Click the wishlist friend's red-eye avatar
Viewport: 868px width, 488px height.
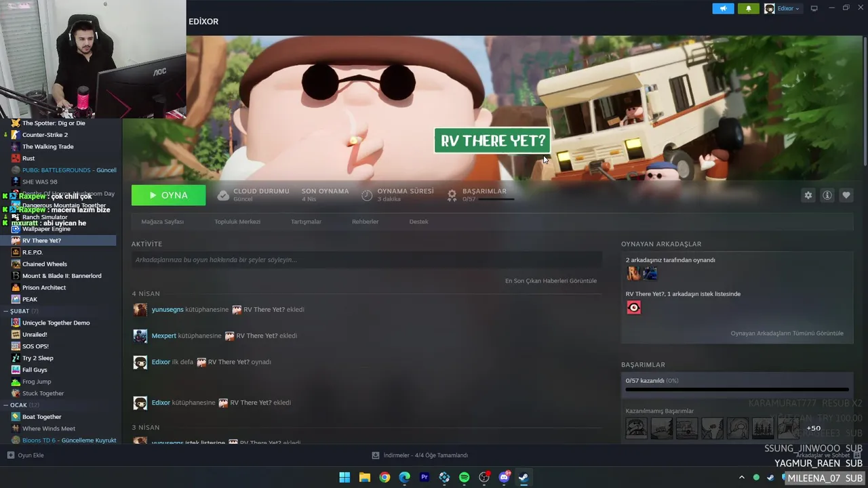tap(633, 308)
